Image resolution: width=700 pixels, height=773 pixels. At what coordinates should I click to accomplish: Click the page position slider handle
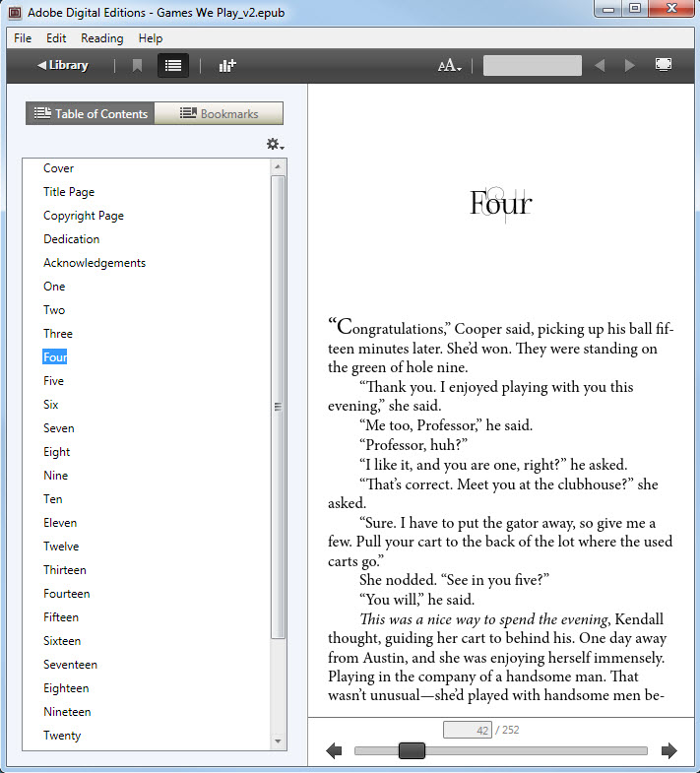pyautogui.click(x=412, y=751)
